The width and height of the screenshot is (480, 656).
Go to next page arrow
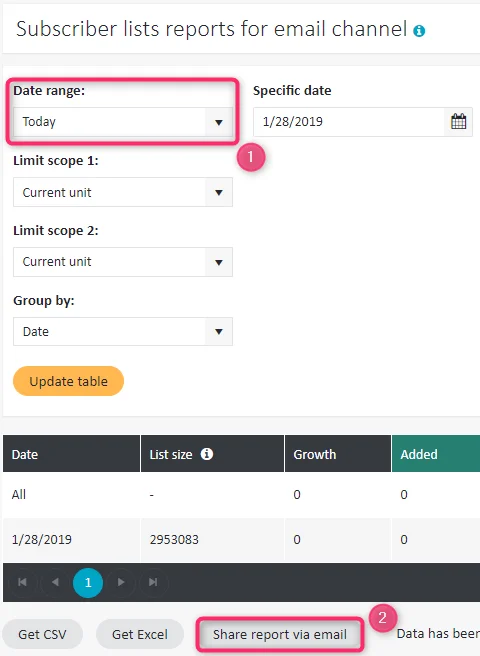point(121,582)
